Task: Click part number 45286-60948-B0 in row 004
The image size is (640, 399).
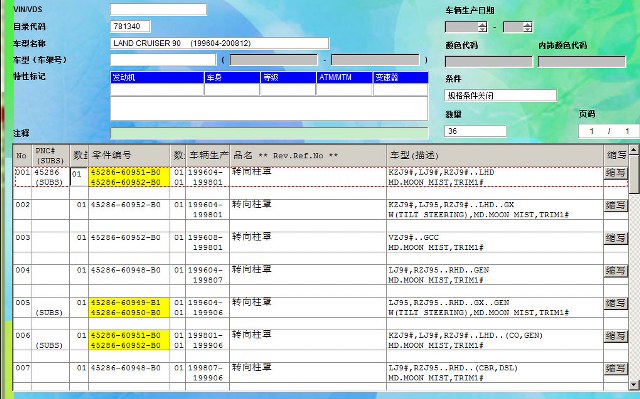Action: pyautogui.click(x=126, y=270)
